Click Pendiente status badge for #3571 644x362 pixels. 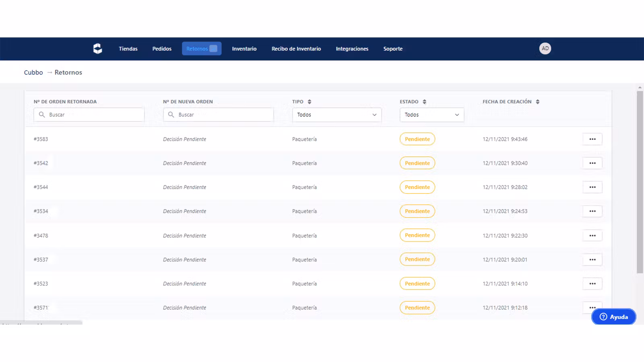pyautogui.click(x=417, y=308)
